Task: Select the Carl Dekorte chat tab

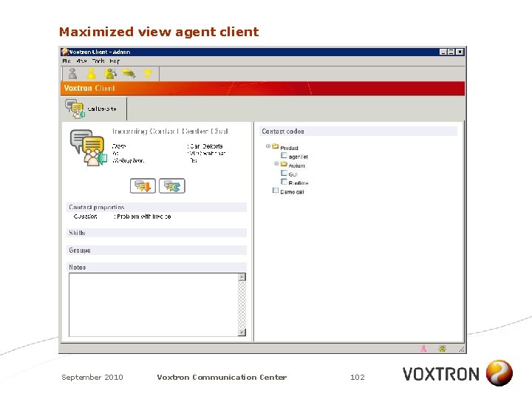Action: 94,109
